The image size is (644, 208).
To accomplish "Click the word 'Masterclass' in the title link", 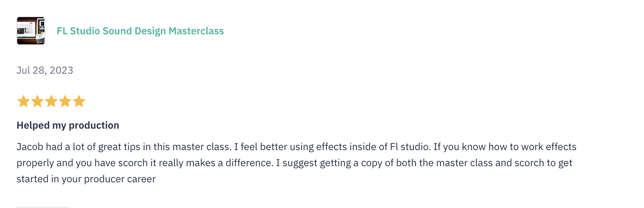I will (x=196, y=31).
